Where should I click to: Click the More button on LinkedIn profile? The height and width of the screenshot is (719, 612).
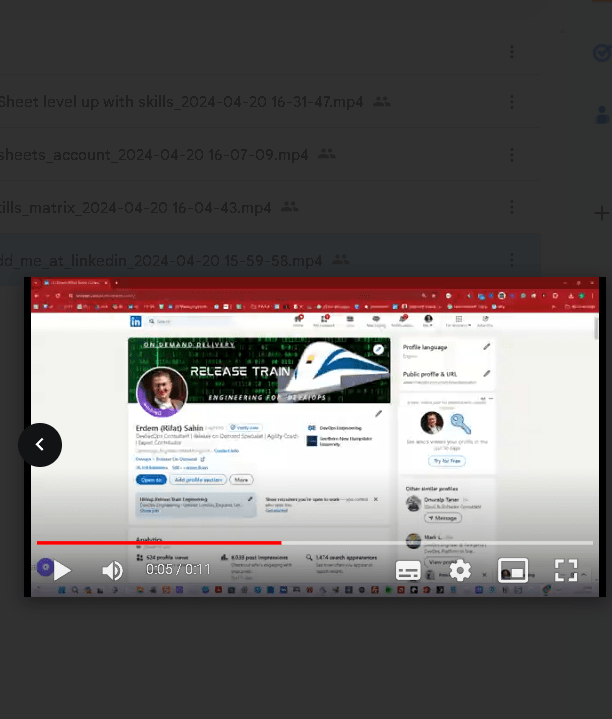241,480
